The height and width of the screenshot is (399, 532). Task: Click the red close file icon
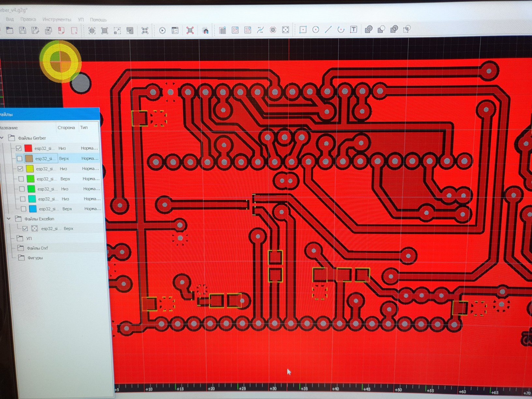click(x=74, y=31)
